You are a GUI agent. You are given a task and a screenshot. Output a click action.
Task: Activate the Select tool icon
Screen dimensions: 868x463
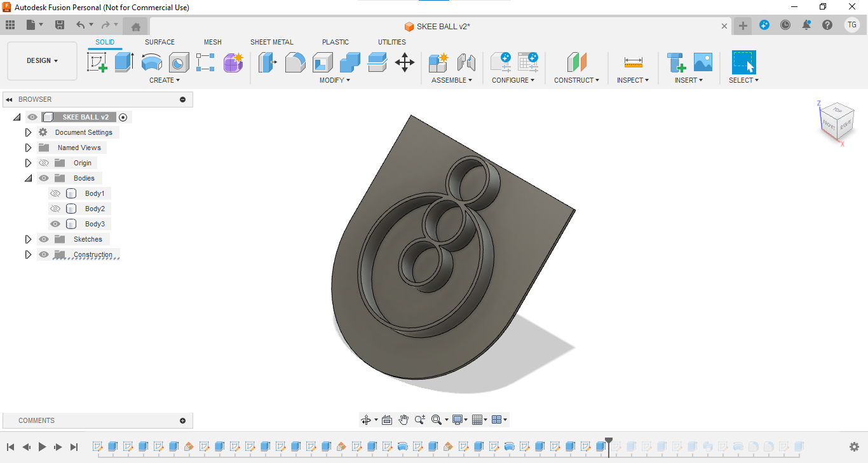(743, 62)
